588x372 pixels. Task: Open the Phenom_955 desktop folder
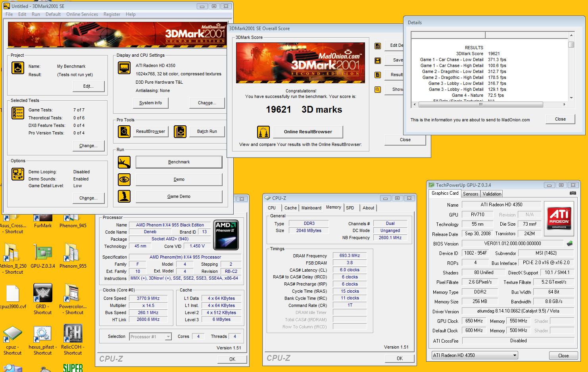(73, 255)
